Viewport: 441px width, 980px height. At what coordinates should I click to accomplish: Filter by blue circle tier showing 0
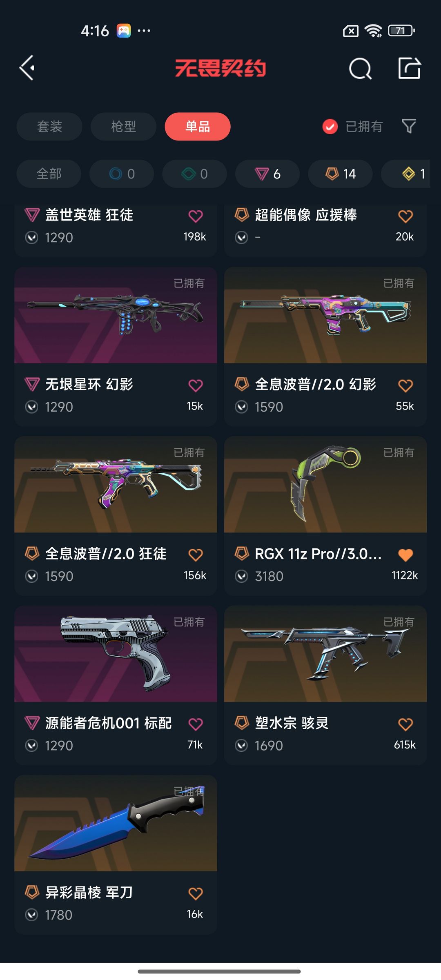pos(122,174)
